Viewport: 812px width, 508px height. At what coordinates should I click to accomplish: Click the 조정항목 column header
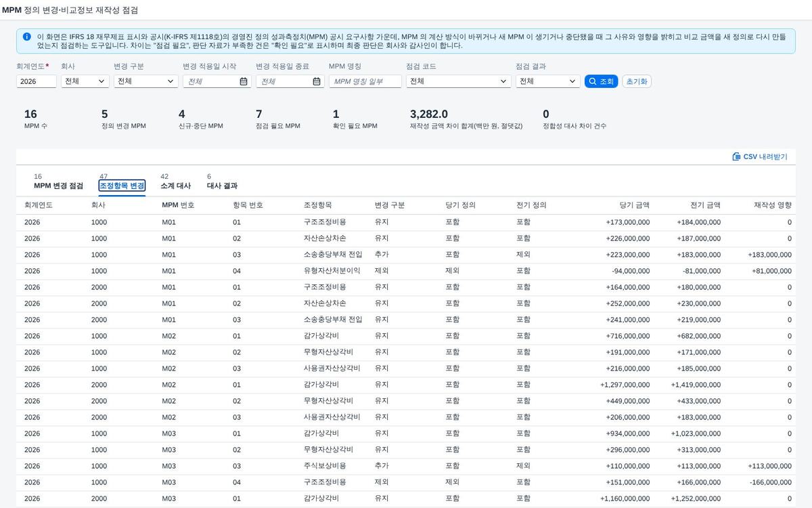(x=318, y=205)
